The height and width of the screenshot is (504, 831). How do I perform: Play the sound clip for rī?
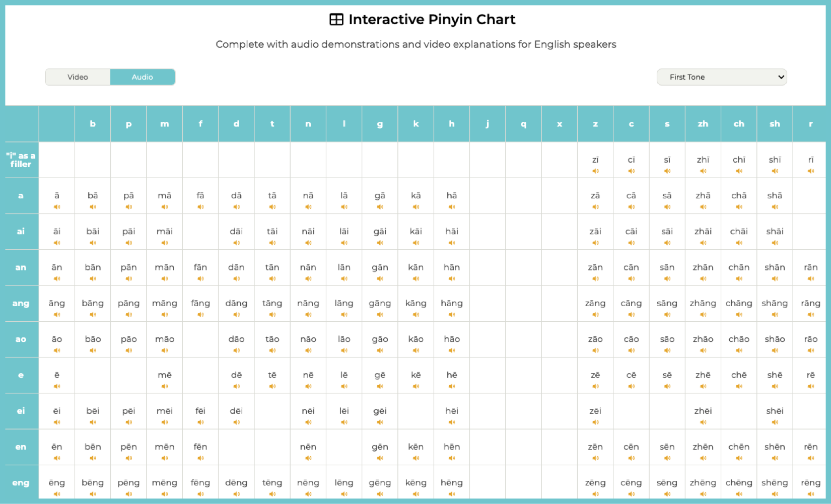point(811,171)
